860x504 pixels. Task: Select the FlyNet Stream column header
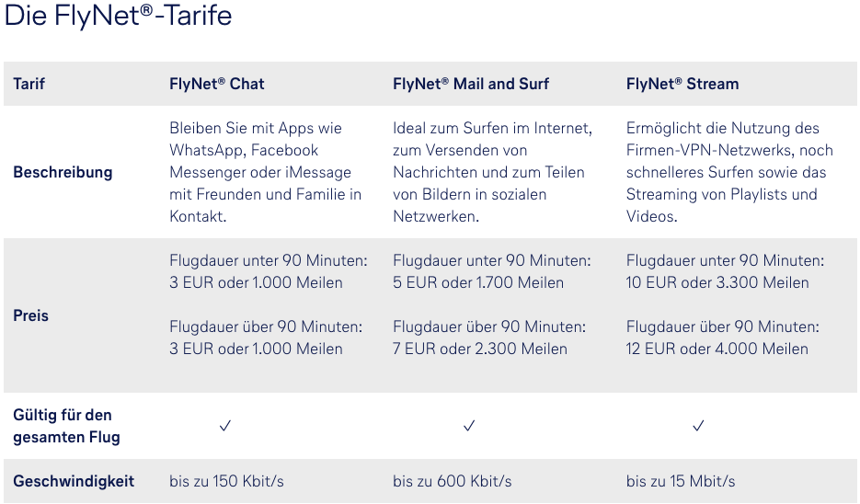pyautogui.click(x=682, y=84)
